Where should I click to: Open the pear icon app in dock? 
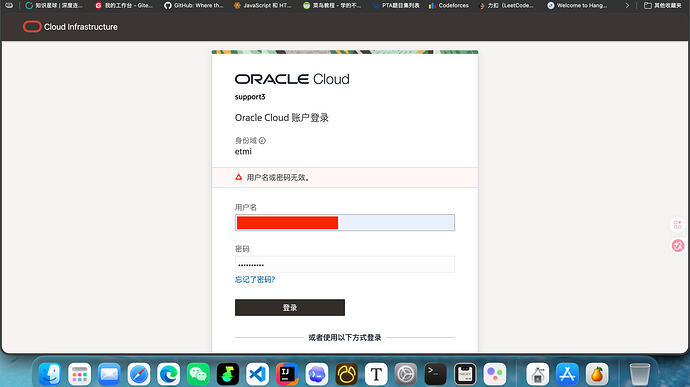pyautogui.click(x=597, y=374)
